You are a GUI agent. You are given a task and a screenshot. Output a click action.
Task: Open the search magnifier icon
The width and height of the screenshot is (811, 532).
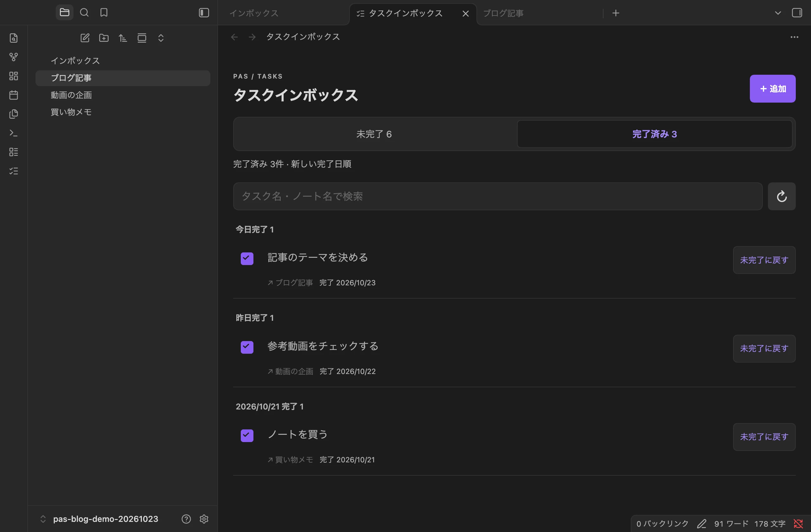click(x=84, y=13)
